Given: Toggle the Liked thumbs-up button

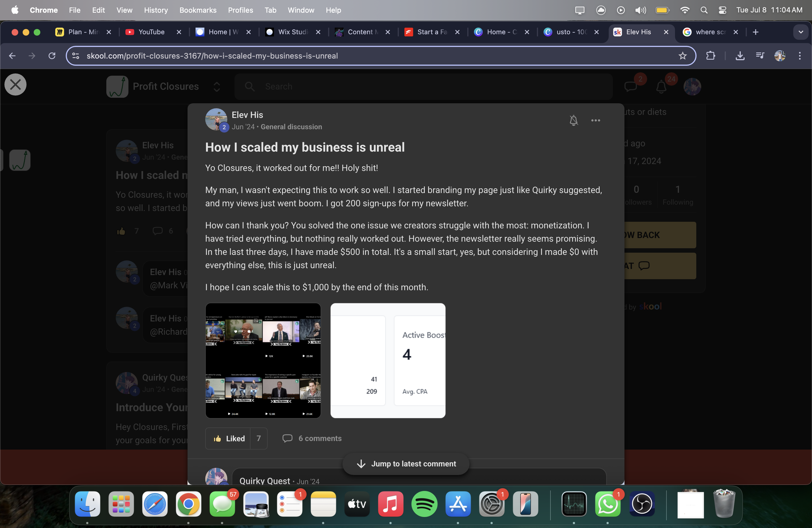Looking at the screenshot, I should 229,438.
